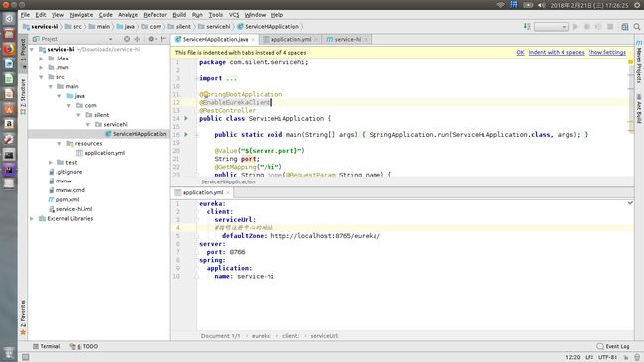Viewport: 644px width, 362px height.
Task: Click the Make Project build icon
Action: coord(527,27)
